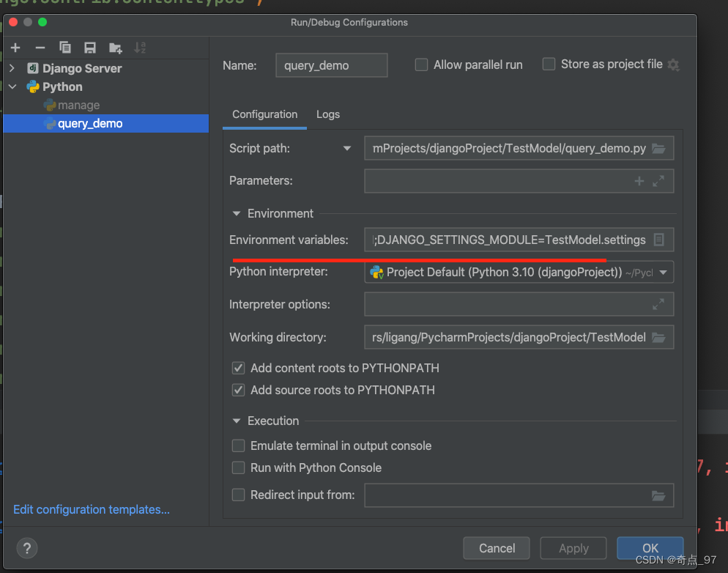Enable Emulate terminal in output console
The width and height of the screenshot is (728, 573).
(238, 446)
